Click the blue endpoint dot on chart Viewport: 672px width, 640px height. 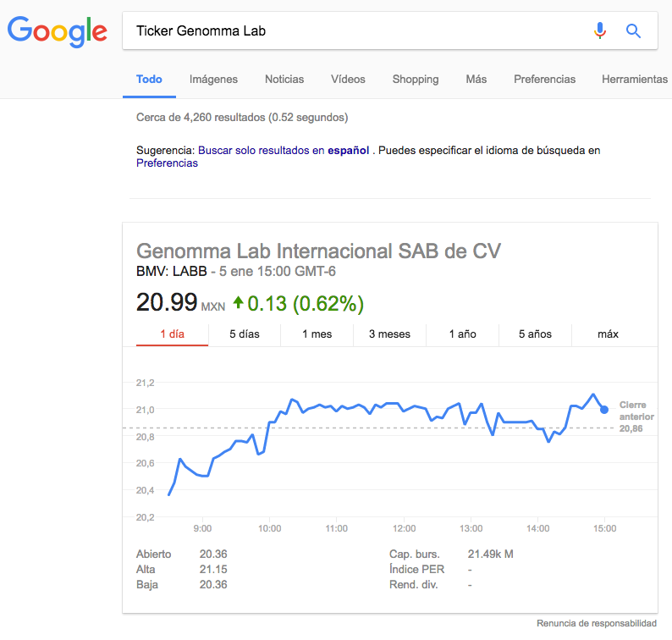(x=603, y=410)
